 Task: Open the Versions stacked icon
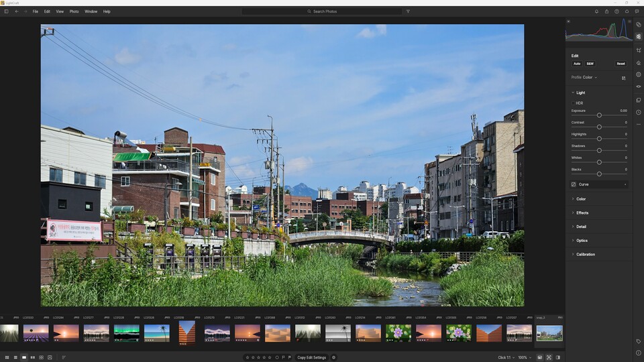pyautogui.click(x=638, y=100)
